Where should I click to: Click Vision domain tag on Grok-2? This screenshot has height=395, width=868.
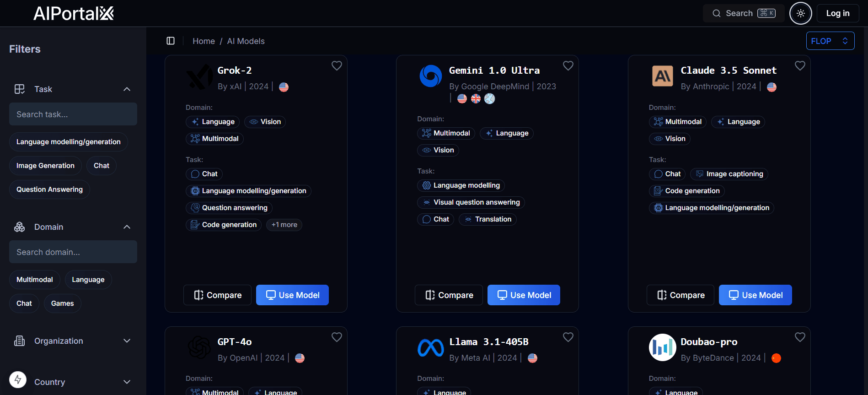click(265, 122)
